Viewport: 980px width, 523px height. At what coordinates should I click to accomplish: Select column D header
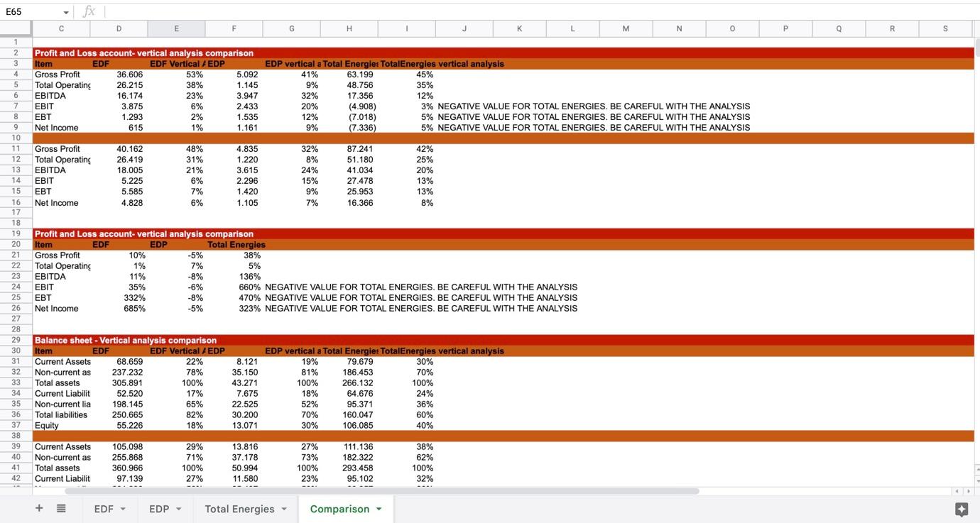pyautogui.click(x=119, y=28)
